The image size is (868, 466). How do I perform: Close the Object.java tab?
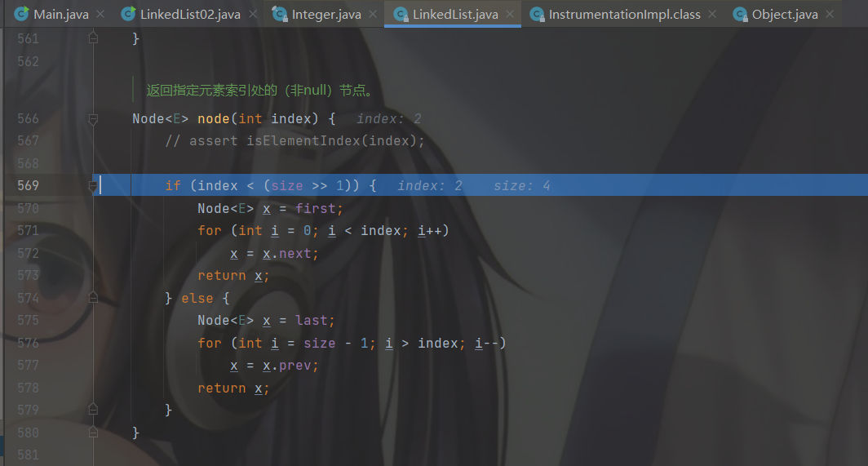(830, 15)
